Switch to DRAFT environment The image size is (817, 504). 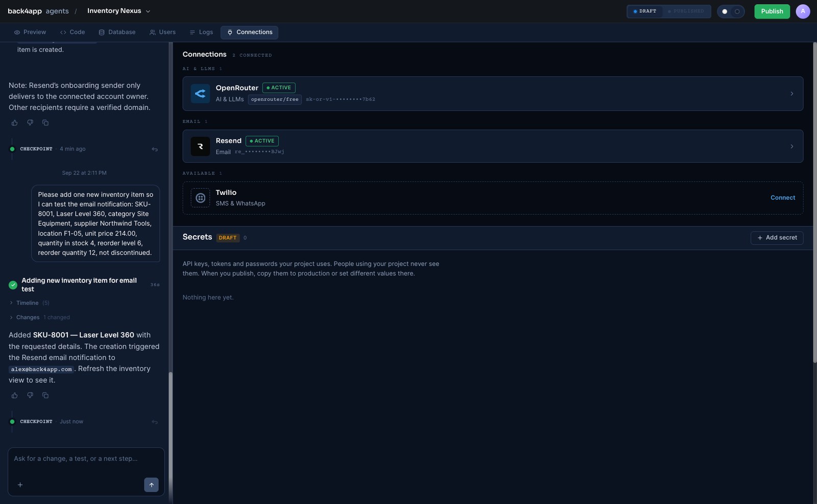click(x=645, y=11)
